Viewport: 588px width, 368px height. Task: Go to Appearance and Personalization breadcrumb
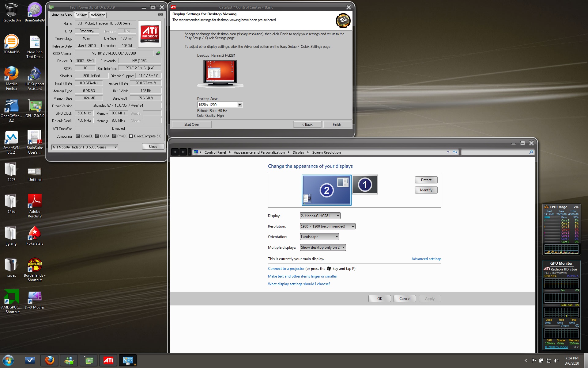click(x=259, y=152)
